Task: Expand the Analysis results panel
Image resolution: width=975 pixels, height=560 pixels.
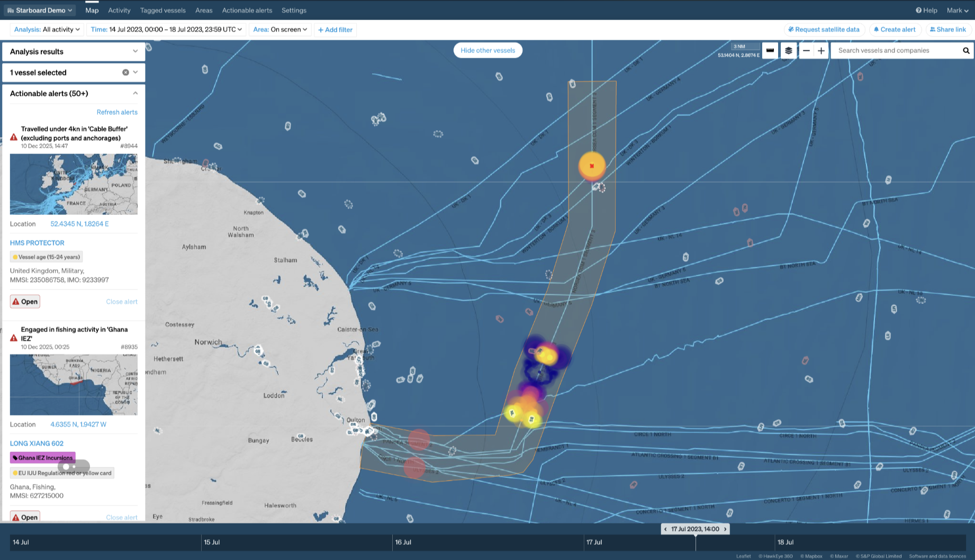Action: (x=74, y=51)
